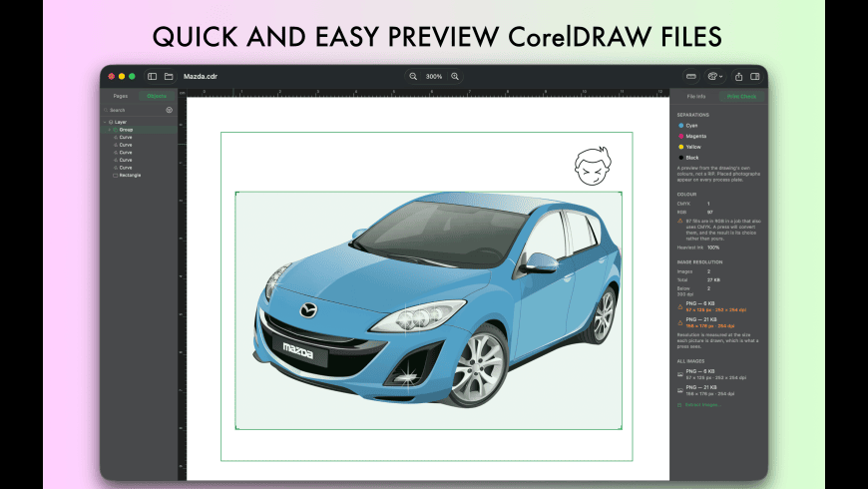Image resolution: width=868 pixels, height=489 pixels.
Task: Open the color palette view menu
Action: click(714, 77)
